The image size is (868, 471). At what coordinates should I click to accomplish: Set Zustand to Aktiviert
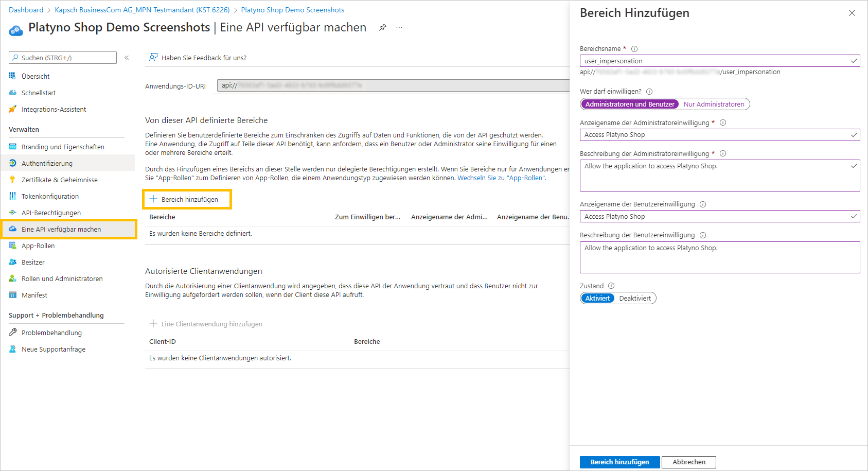tap(597, 298)
